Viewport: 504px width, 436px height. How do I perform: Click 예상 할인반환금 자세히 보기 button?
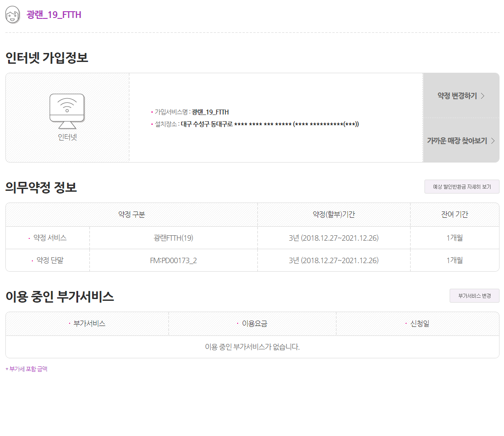pos(462,186)
